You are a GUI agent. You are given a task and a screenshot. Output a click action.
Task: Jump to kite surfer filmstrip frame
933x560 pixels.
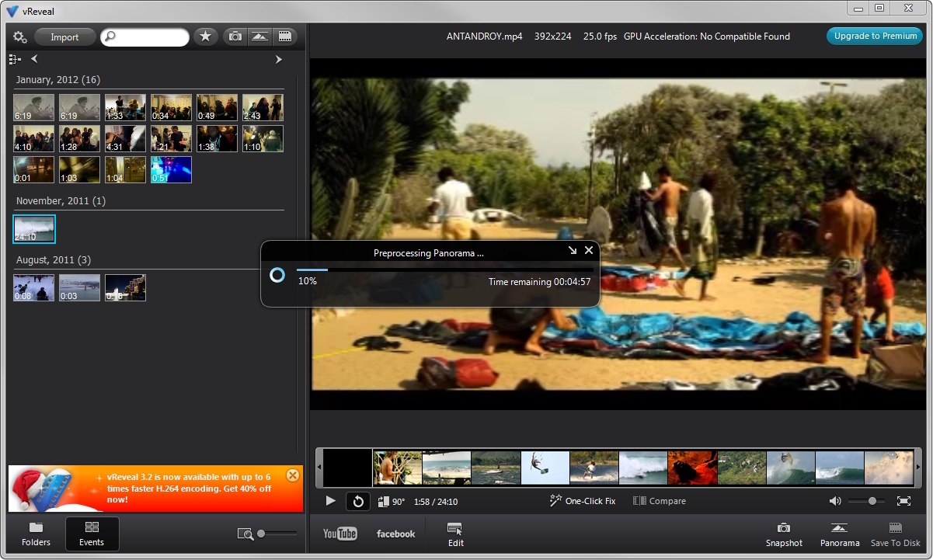(x=545, y=468)
